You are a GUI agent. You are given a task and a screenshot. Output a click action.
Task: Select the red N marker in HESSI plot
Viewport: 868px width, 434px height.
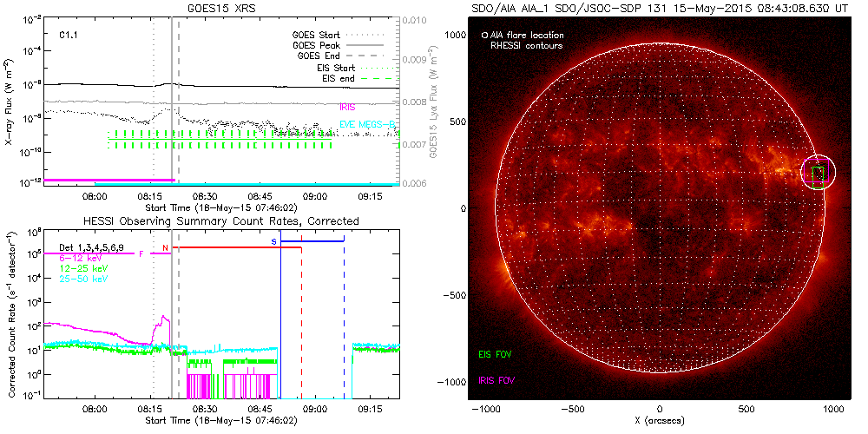click(165, 247)
